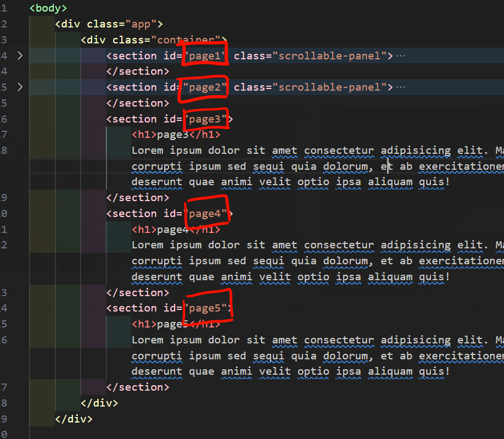The width and height of the screenshot is (504, 439).
Task: Click the closing div tag of app
Action: [x=74, y=419]
